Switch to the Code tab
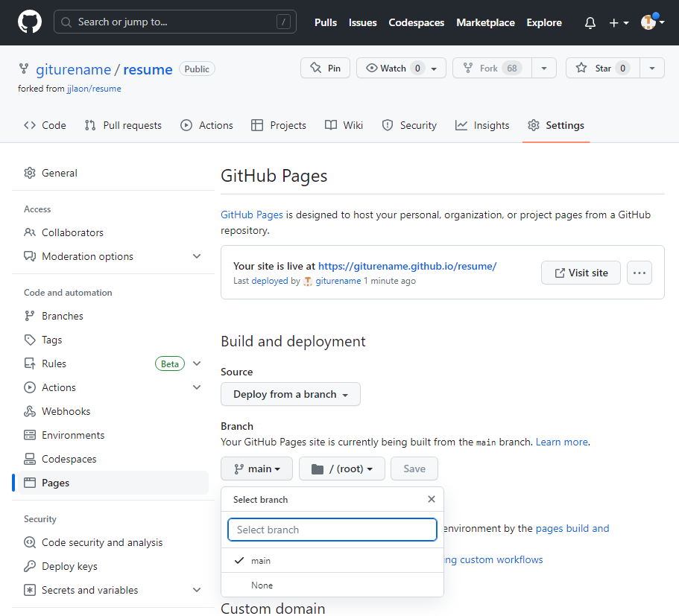The image size is (679, 616). [45, 126]
